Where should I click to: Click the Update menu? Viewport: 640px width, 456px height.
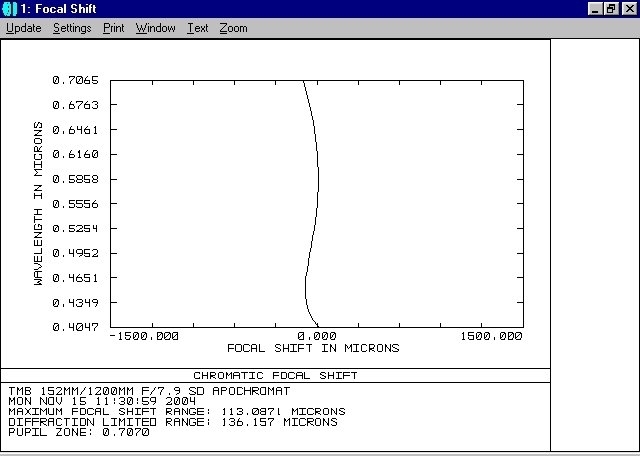(x=23, y=28)
